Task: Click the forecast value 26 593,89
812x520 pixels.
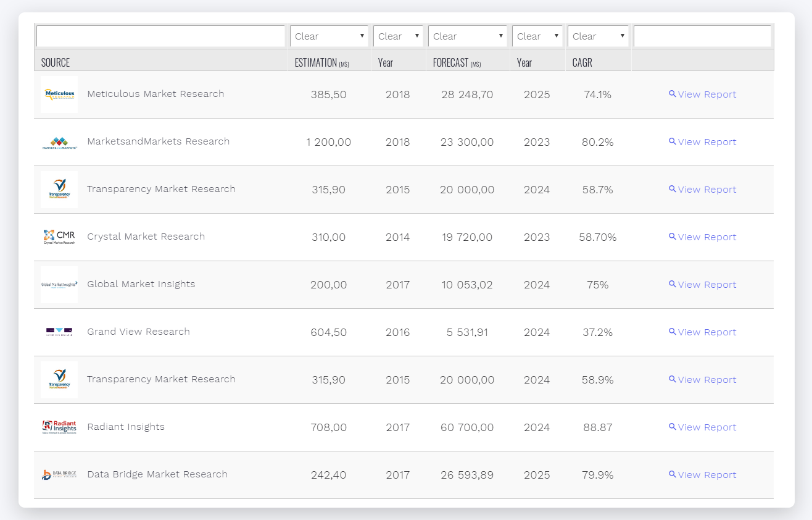Action: pos(467,475)
